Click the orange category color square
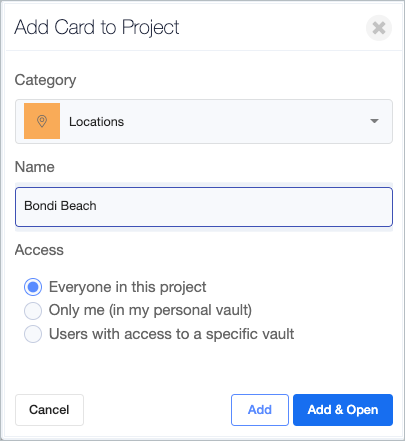The height and width of the screenshot is (441, 405). [x=42, y=121]
